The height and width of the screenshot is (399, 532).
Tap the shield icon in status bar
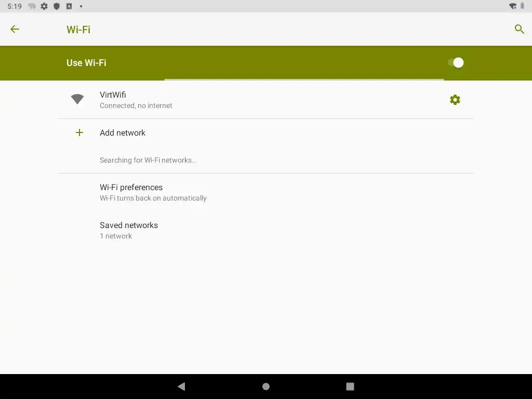click(x=57, y=6)
